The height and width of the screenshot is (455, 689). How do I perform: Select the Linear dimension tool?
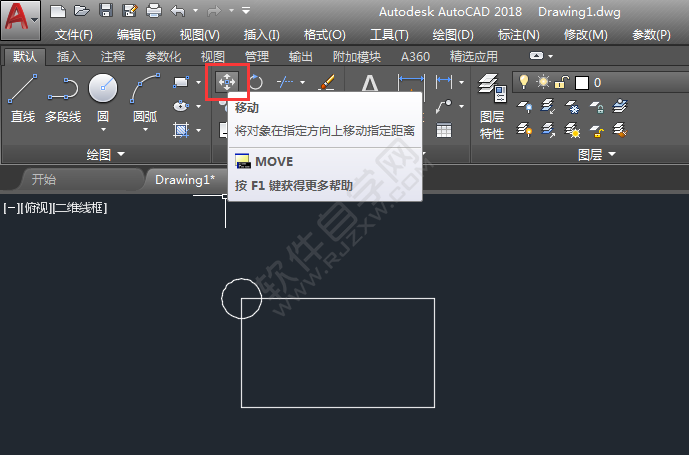coord(443,82)
